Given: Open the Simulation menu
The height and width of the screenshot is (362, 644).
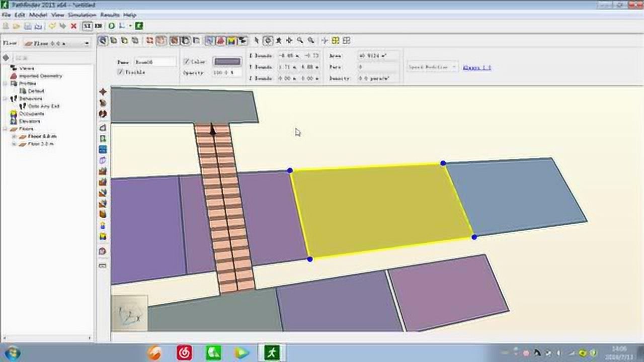Looking at the screenshot, I should tap(82, 15).
